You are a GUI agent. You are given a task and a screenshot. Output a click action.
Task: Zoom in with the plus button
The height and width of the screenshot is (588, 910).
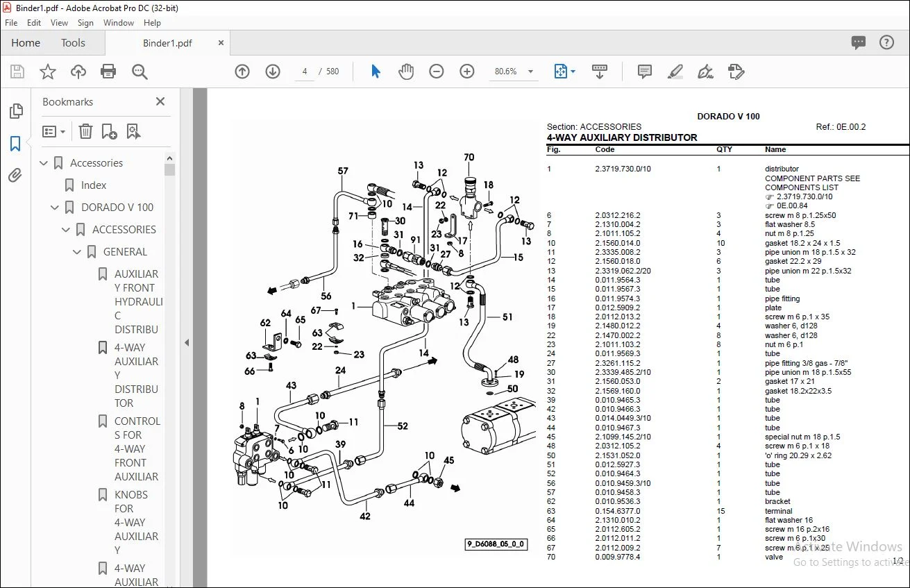point(467,72)
